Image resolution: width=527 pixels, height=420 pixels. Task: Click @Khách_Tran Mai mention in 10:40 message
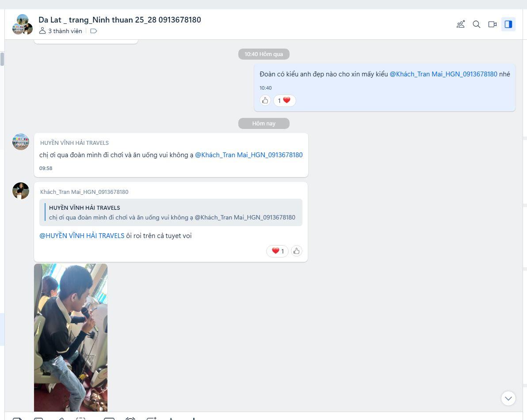443,74
